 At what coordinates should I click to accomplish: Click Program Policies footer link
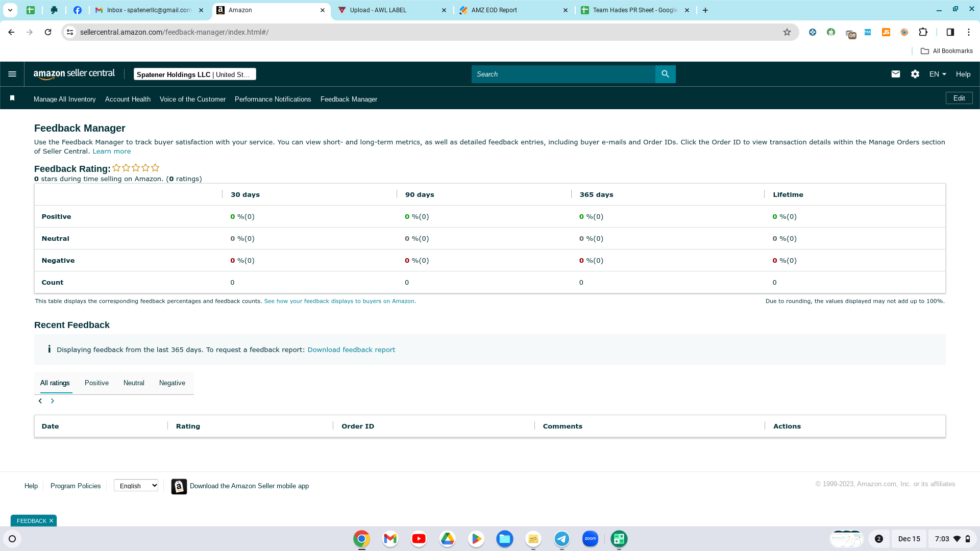[x=76, y=486]
